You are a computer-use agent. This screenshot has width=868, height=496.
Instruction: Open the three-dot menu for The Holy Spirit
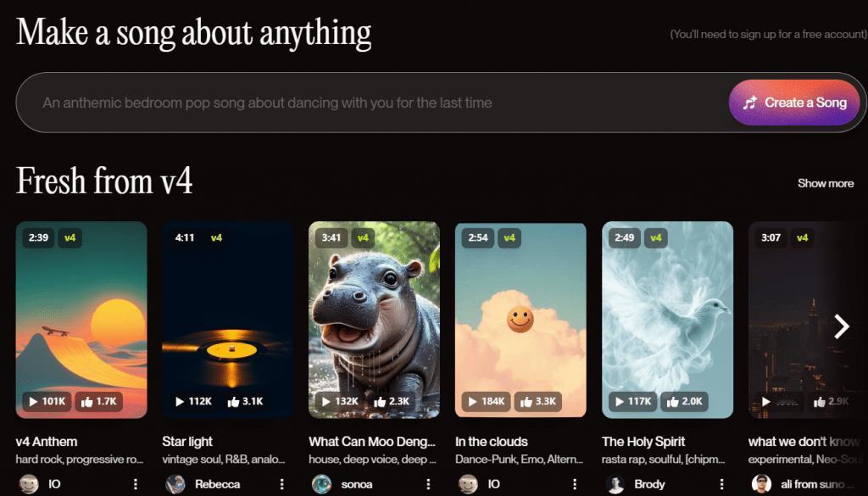[721, 484]
